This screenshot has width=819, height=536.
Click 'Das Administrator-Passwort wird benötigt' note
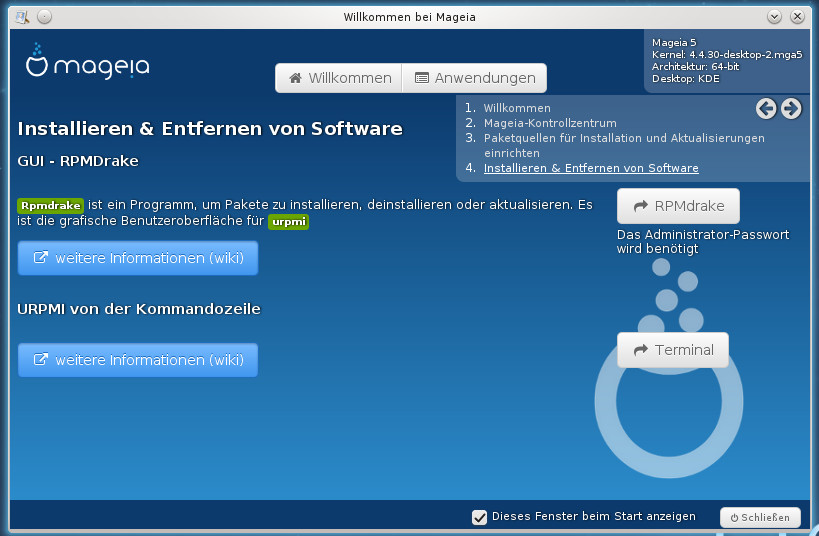(x=703, y=241)
